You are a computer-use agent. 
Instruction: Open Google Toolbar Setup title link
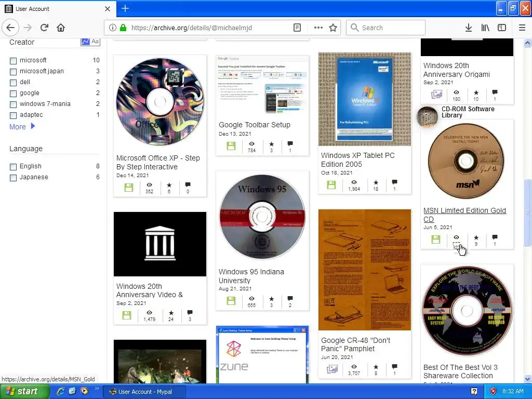click(255, 125)
